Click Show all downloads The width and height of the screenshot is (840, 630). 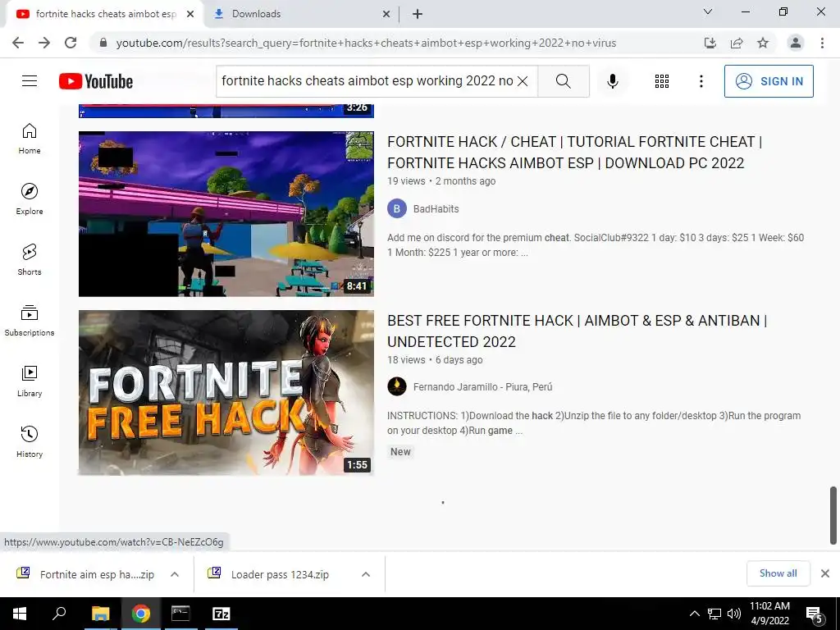pyautogui.click(x=778, y=573)
